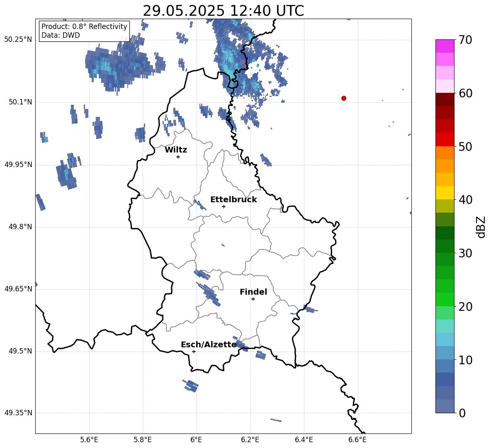Click the 6.6°E longitude label
The width and height of the screenshot is (491, 448).
click(357, 440)
